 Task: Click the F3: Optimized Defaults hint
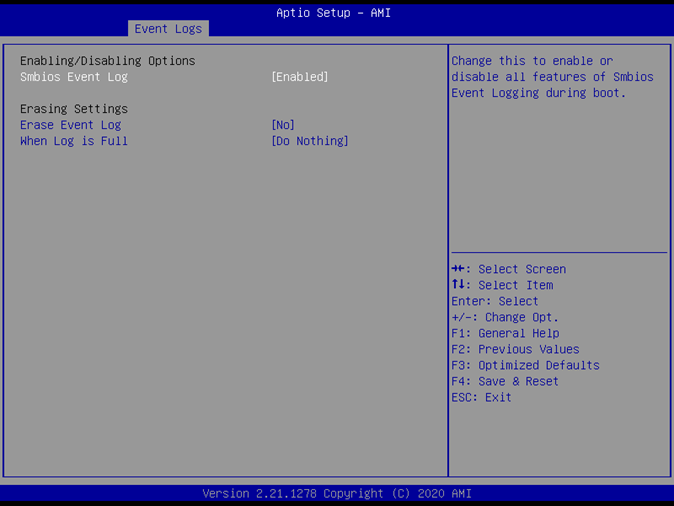[x=525, y=365]
